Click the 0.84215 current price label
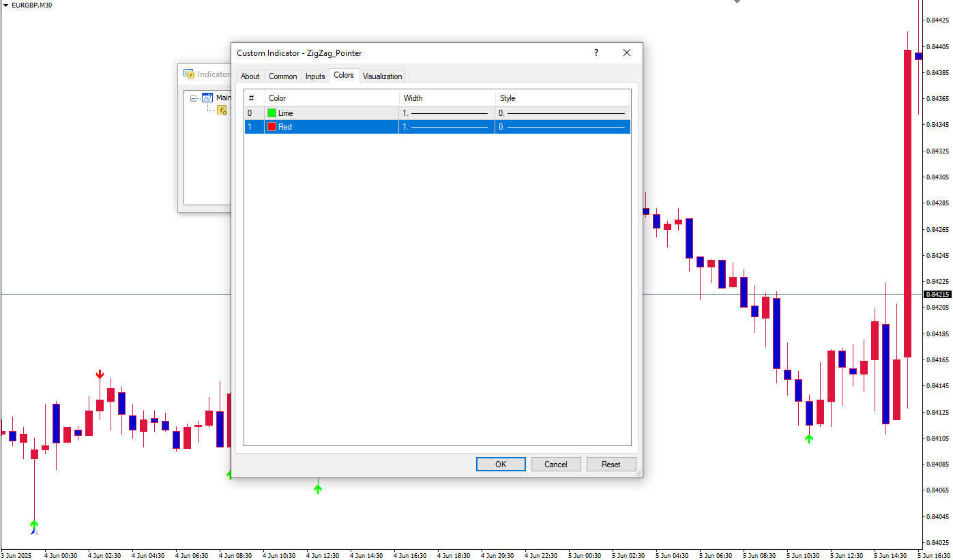 coord(937,295)
